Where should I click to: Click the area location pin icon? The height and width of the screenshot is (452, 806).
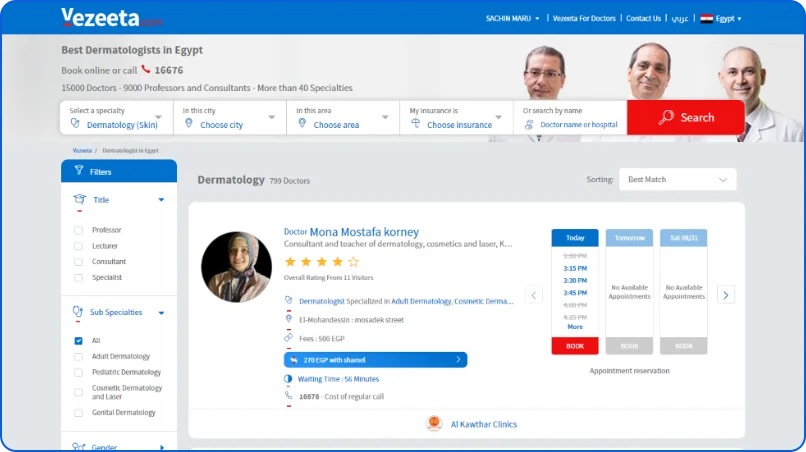pos(302,123)
